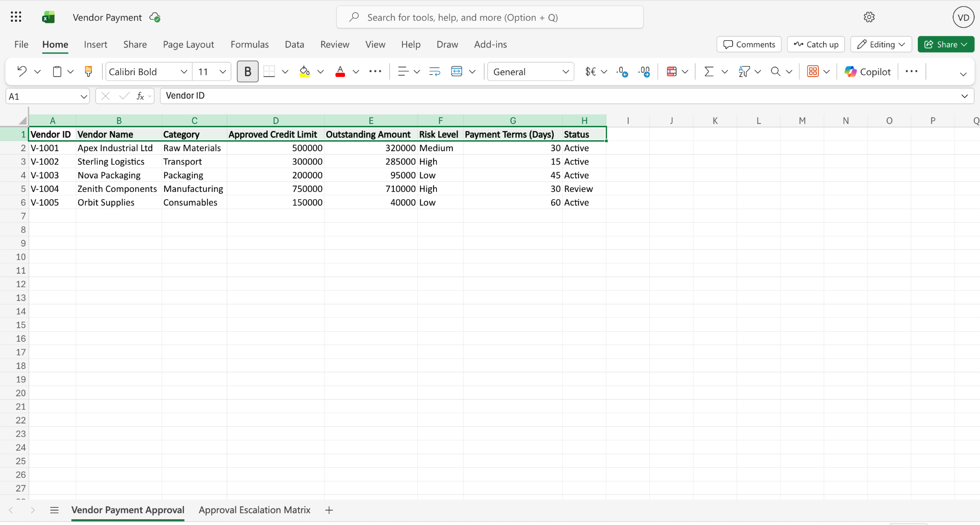
Task: Apply yellow Fill Color to selection
Action: 305,71
